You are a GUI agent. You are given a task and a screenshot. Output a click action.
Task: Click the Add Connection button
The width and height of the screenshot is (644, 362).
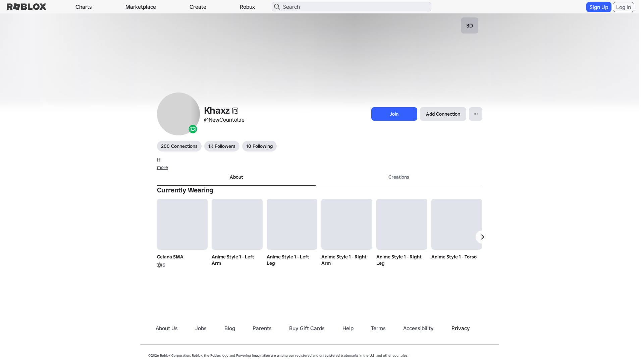pyautogui.click(x=443, y=114)
